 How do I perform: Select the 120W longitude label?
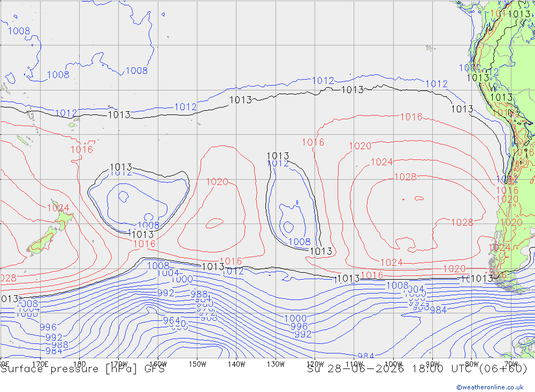pyautogui.click(x=315, y=364)
